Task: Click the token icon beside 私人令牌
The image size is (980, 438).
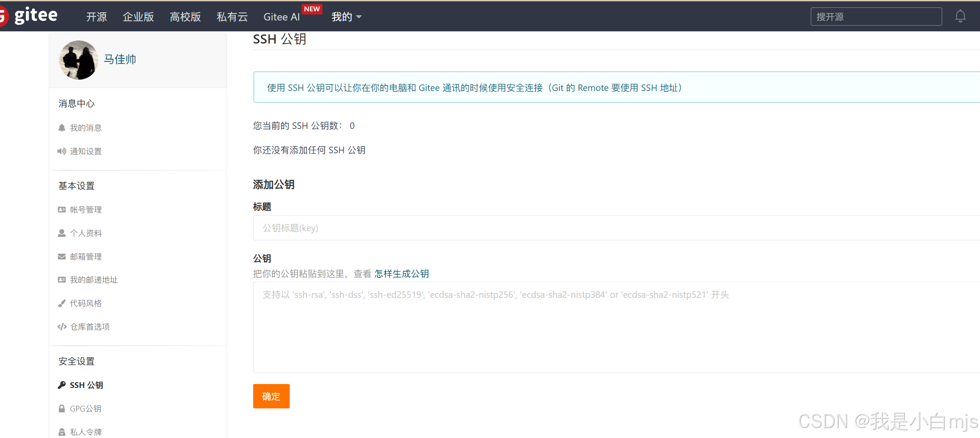Action: 62,432
